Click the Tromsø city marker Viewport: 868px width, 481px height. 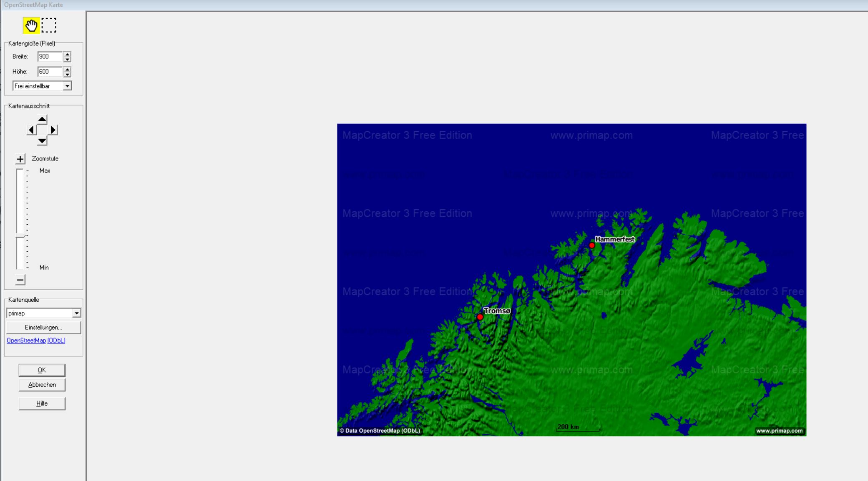(x=480, y=317)
